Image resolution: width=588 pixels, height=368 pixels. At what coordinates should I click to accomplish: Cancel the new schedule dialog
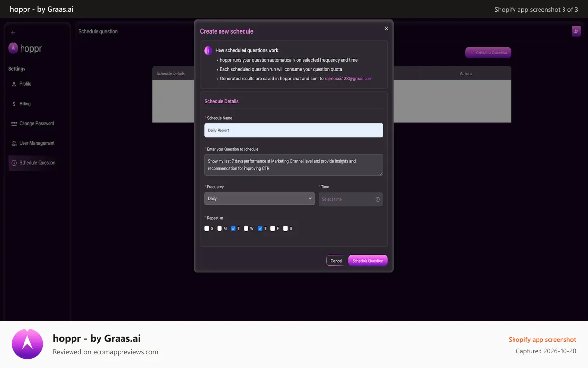click(x=336, y=261)
